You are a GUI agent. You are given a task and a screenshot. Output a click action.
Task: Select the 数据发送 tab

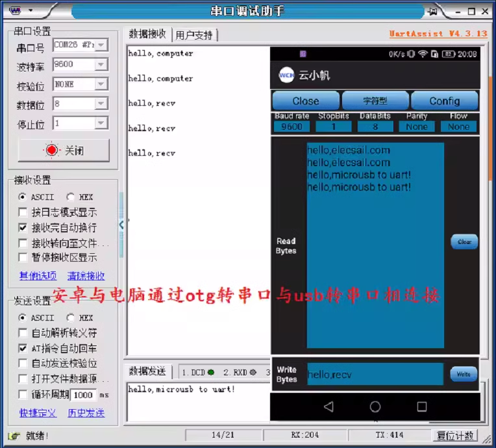pyautogui.click(x=147, y=371)
